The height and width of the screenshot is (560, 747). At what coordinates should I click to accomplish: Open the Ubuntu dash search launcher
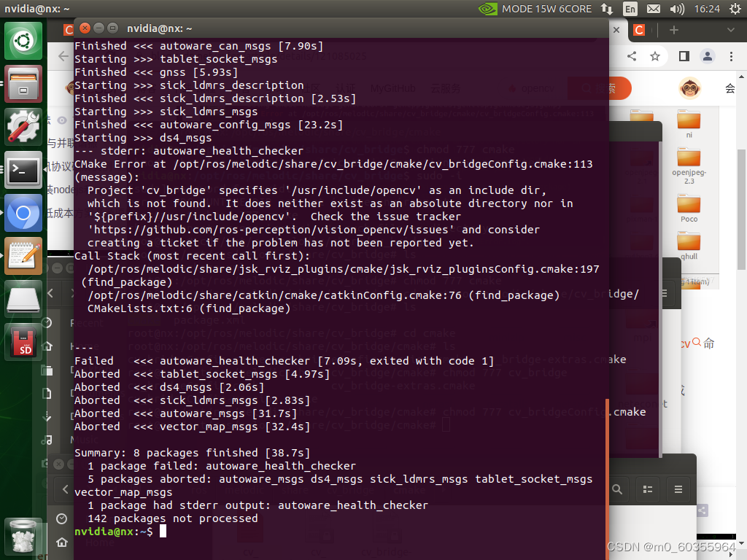coord(23,41)
